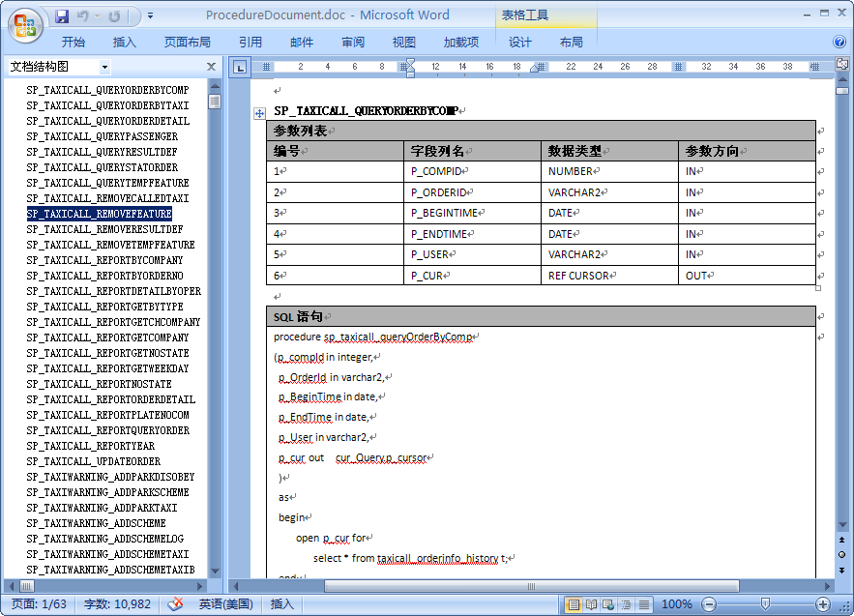Click the tab stop selector button
This screenshot has height=616, width=854.
click(240, 67)
